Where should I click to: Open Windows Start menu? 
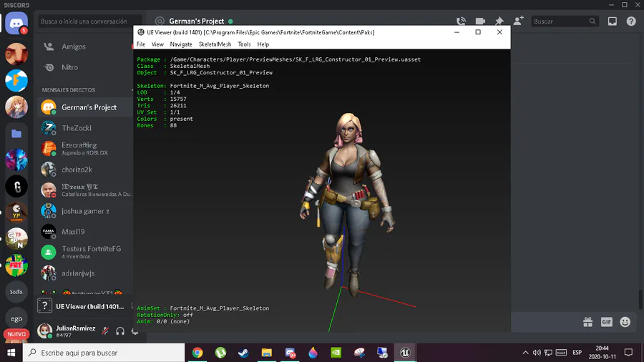click(11, 353)
